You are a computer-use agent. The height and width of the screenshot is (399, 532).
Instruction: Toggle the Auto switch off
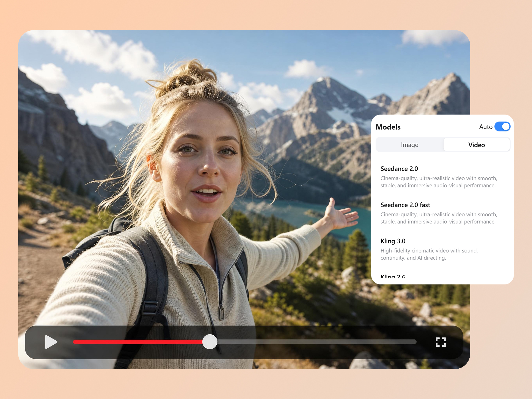(x=502, y=127)
